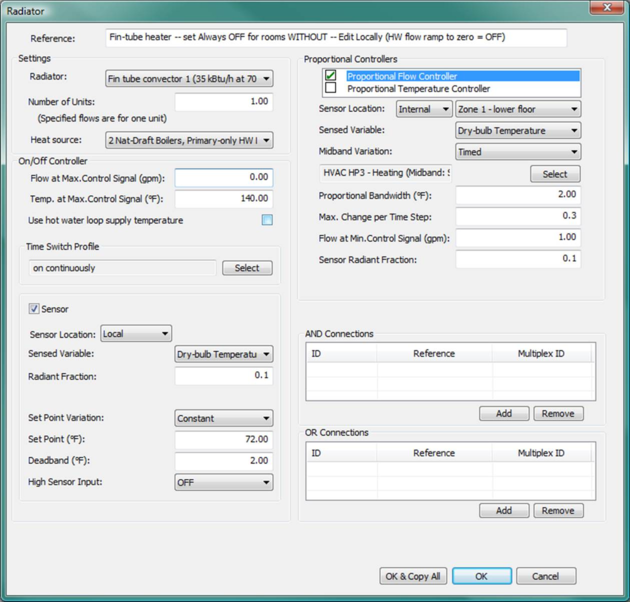Open the Midband Variation dropdown

point(518,152)
